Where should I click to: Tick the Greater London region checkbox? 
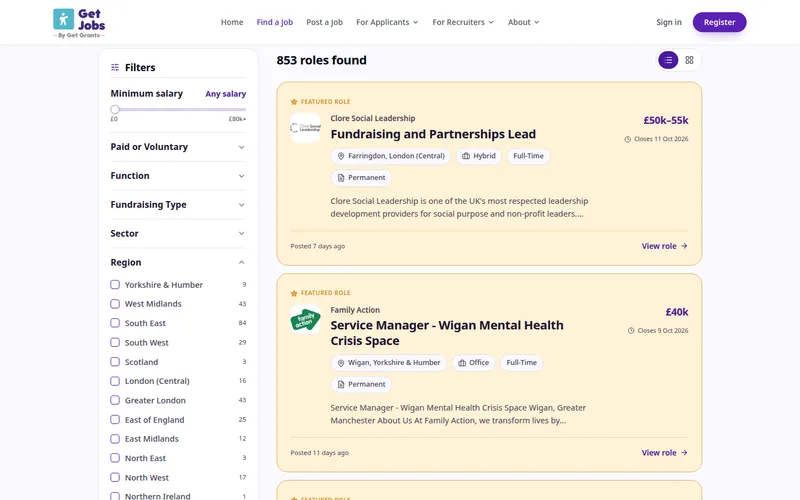pyautogui.click(x=115, y=400)
